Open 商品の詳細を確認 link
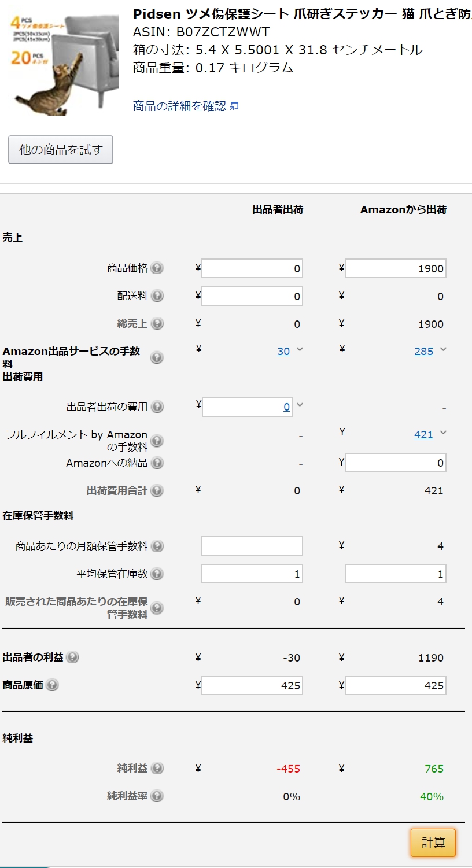 click(x=180, y=106)
